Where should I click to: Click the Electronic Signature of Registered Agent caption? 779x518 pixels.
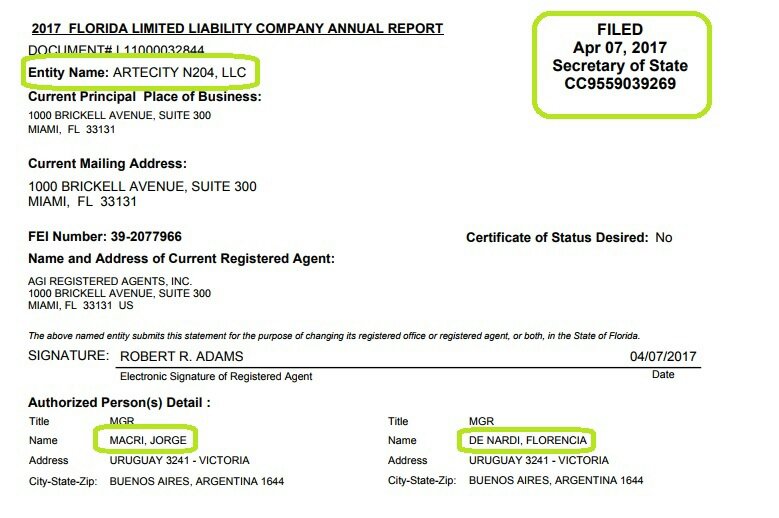pos(215,376)
